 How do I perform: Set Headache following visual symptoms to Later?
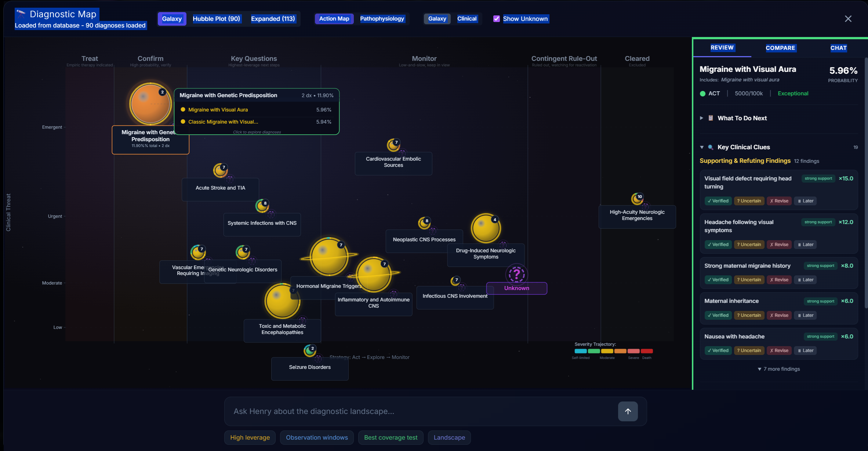[x=805, y=245]
